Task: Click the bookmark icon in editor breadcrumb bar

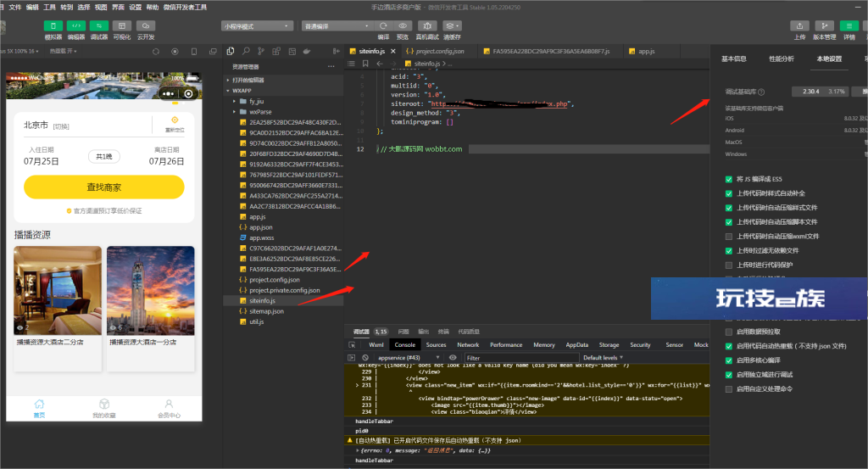Action: pyautogui.click(x=365, y=64)
